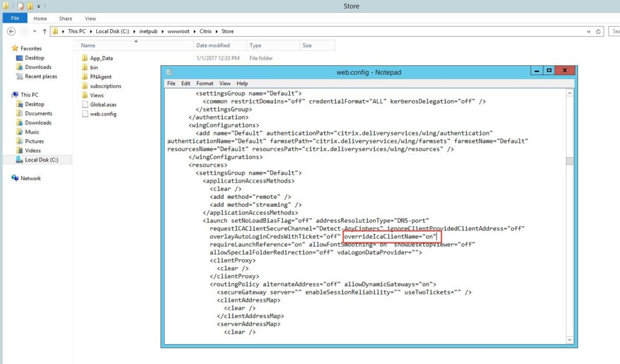The image size is (620, 364).
Task: Select Local Disk (C:) in sidebar
Action: click(41, 160)
